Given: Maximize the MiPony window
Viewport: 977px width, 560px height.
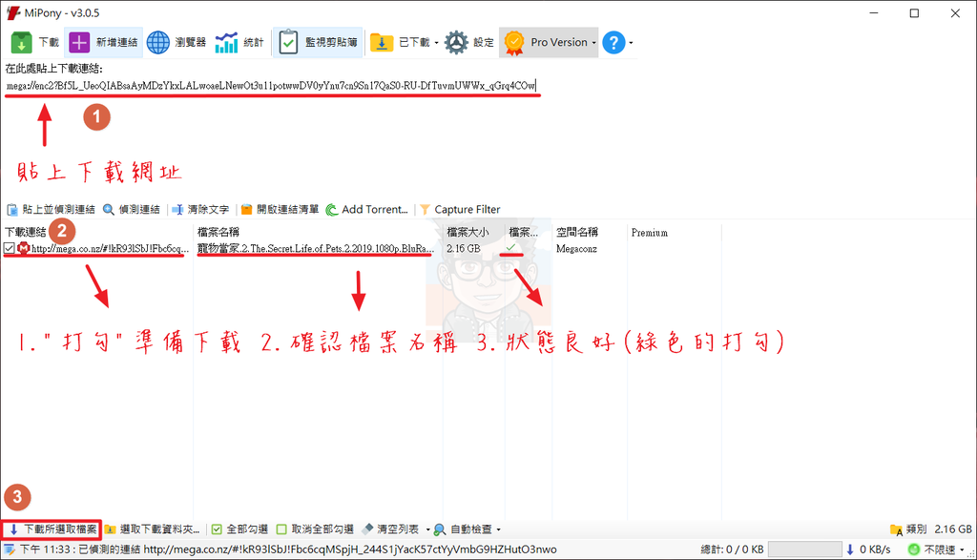Looking at the screenshot, I should coord(914,13).
